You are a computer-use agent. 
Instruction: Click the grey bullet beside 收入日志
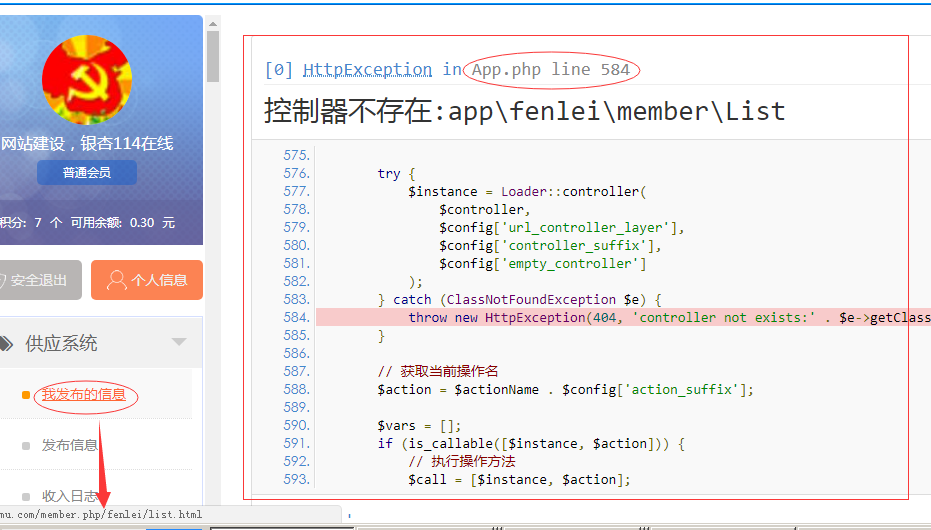[x=26, y=497]
